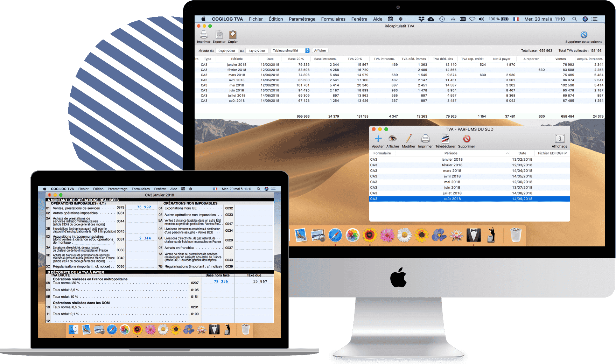The height and width of the screenshot is (364, 616).
Task: Open the Fichier menu on the iMac
Action: pyautogui.click(x=255, y=19)
